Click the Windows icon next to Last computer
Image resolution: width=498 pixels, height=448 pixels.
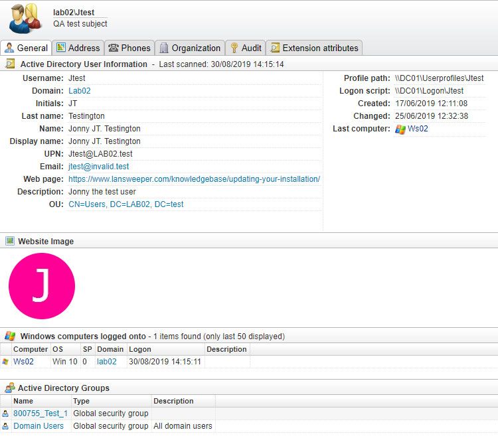coord(400,129)
